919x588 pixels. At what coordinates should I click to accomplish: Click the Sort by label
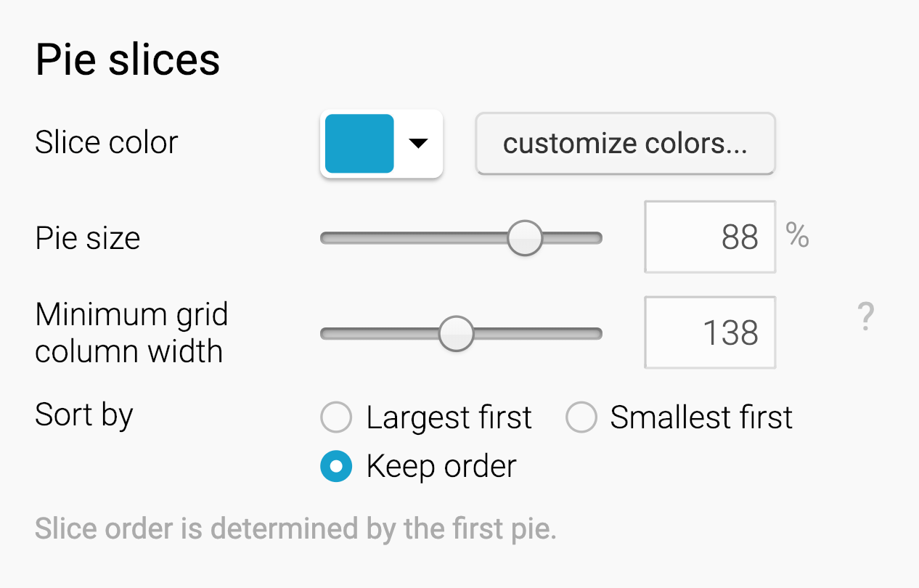tap(84, 415)
